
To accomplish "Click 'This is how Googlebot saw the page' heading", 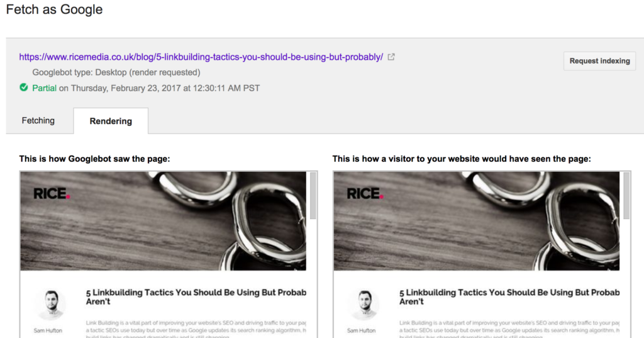I will point(94,159).
